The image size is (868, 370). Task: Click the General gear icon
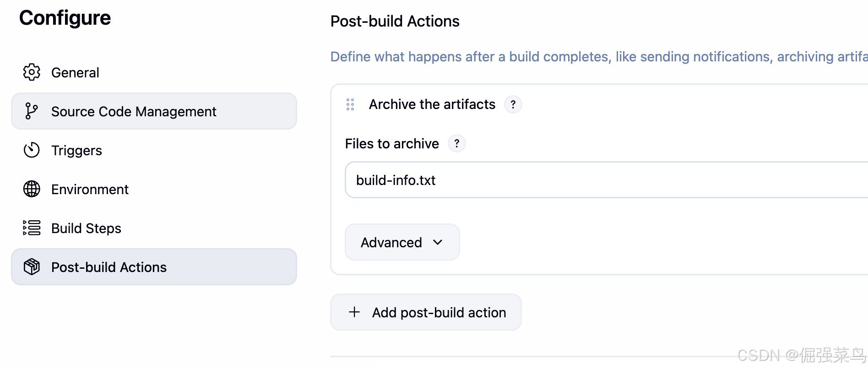click(x=32, y=72)
